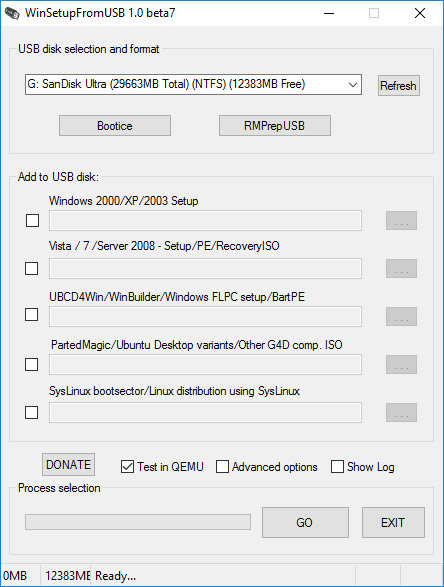Open the Bootice tool

pyautogui.click(x=115, y=126)
